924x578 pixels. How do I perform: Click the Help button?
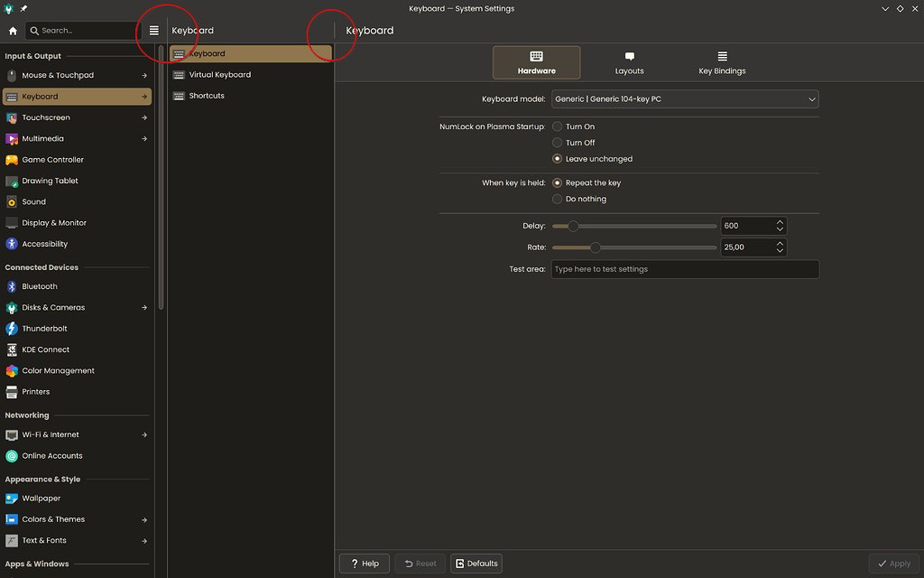(x=364, y=563)
